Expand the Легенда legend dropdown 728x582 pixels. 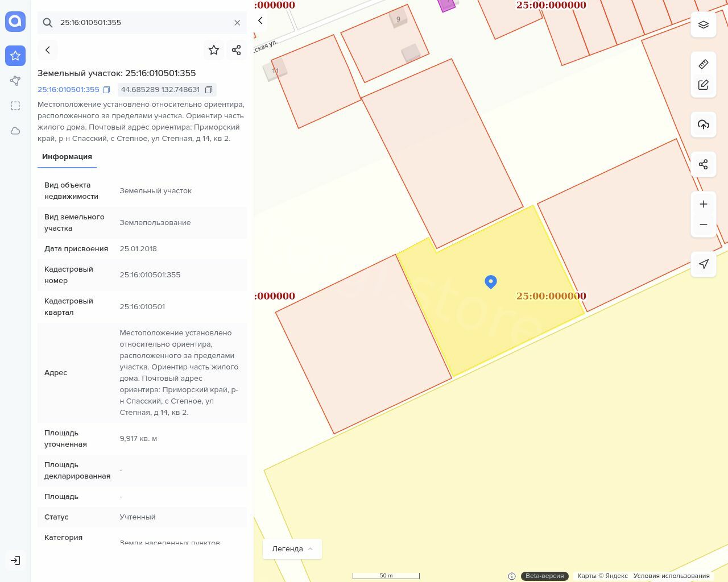point(292,549)
